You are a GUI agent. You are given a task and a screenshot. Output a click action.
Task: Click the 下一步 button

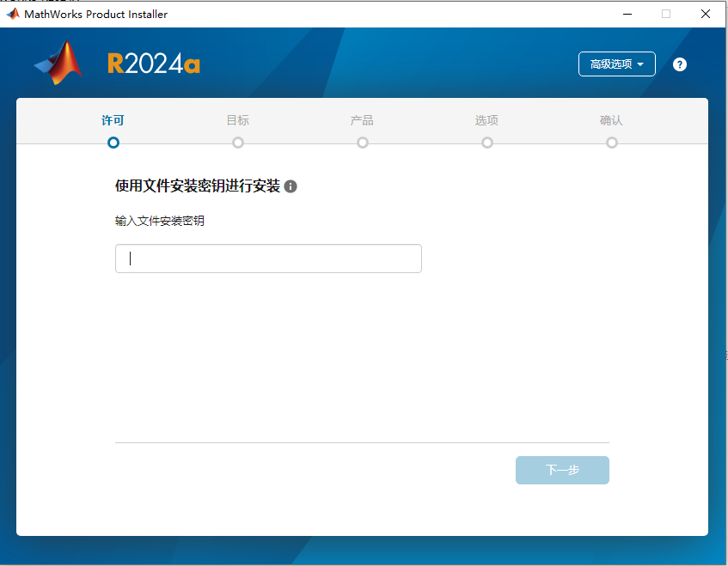tap(562, 470)
